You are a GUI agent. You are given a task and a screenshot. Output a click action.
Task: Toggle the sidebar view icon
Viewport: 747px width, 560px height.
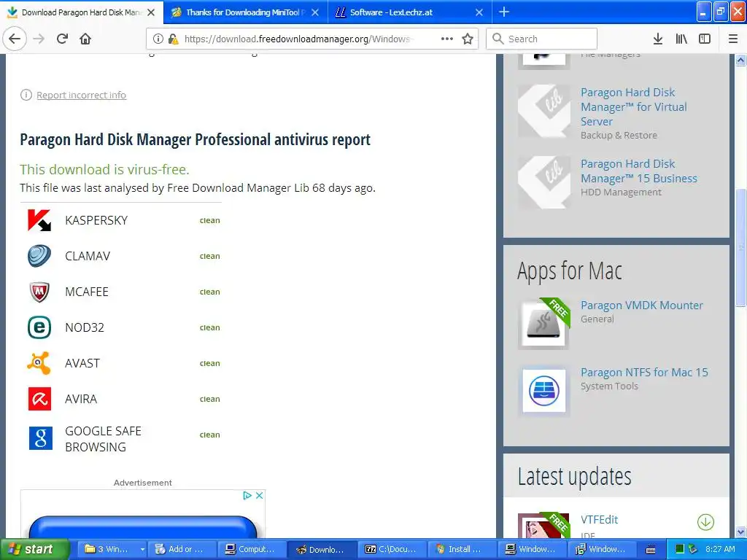click(x=705, y=39)
